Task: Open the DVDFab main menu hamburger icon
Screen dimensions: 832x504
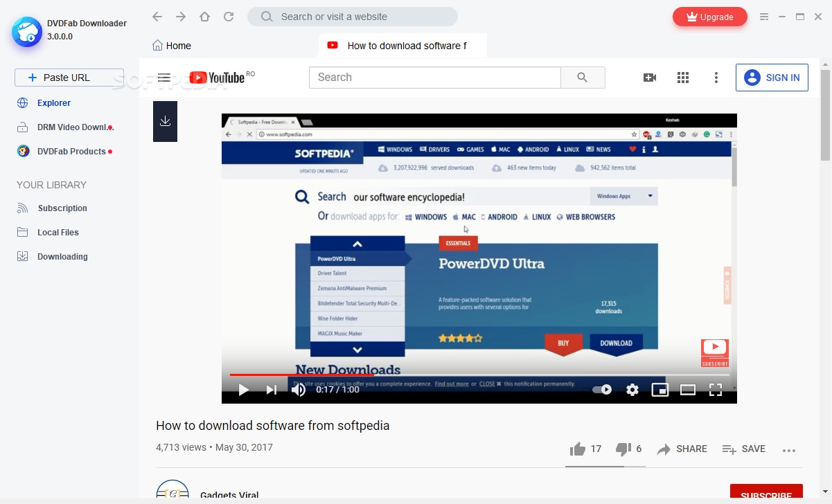Action: coord(764,17)
